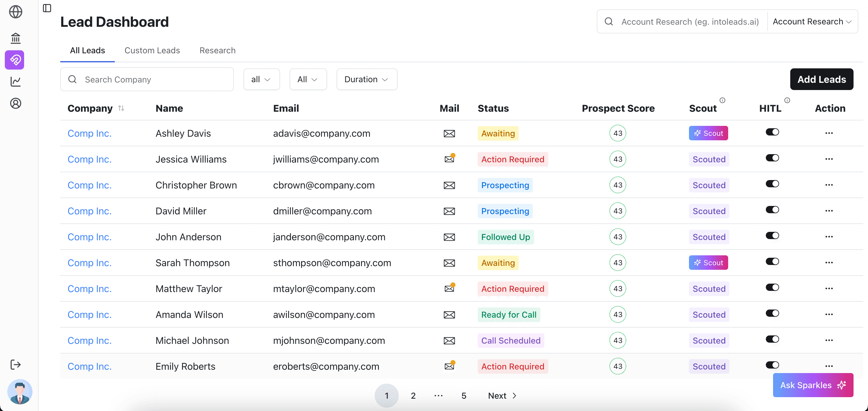
Task: Switch to Custom Leads tab
Action: (x=152, y=51)
